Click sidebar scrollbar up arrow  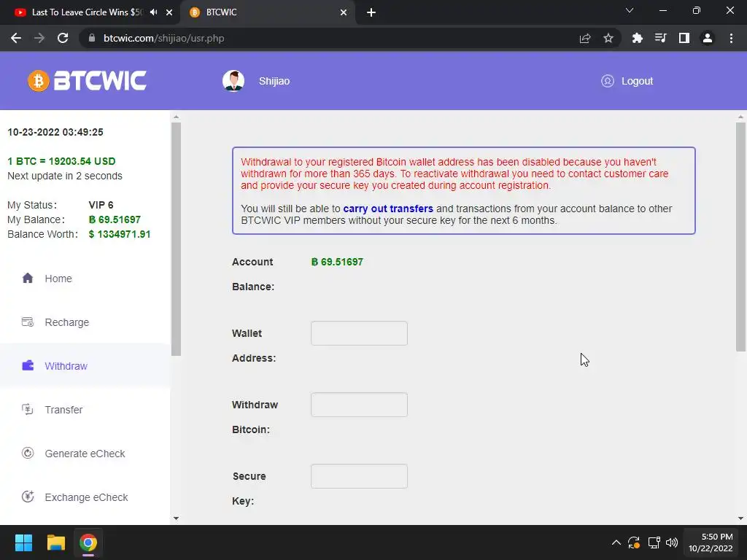click(176, 117)
